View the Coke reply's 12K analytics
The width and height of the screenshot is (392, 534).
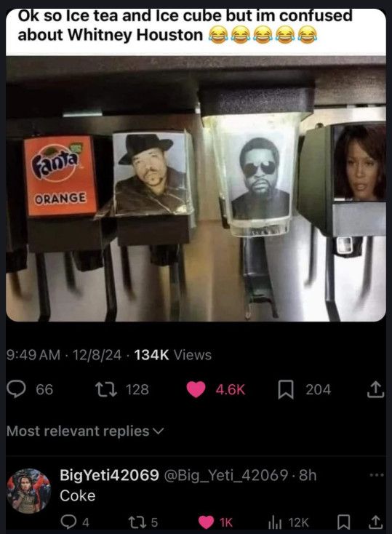click(x=274, y=522)
